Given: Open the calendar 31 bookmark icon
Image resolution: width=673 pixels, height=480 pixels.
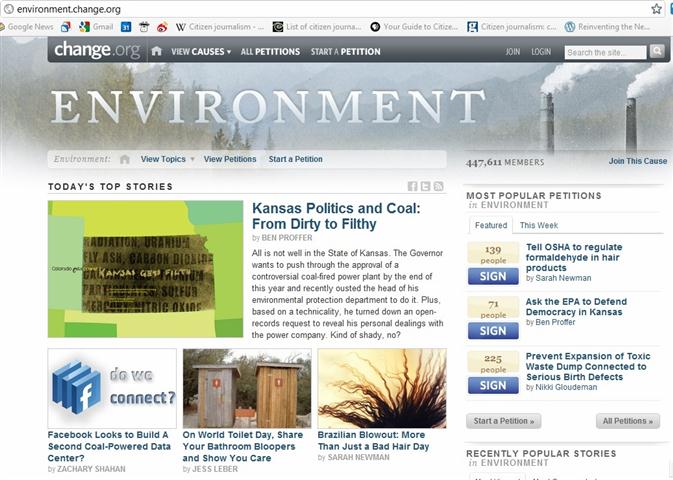Looking at the screenshot, I should tap(126, 27).
